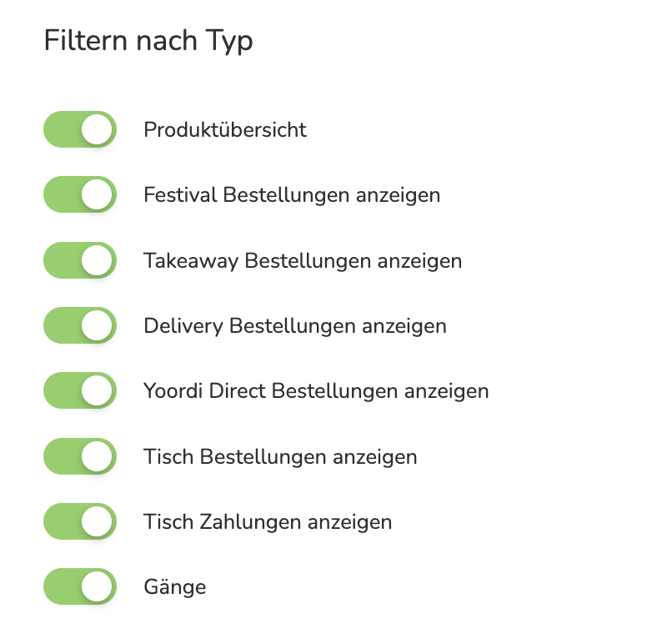Screen dimensions: 672x644
Task: Disable the Gänge toggle switch
Action: click(80, 586)
